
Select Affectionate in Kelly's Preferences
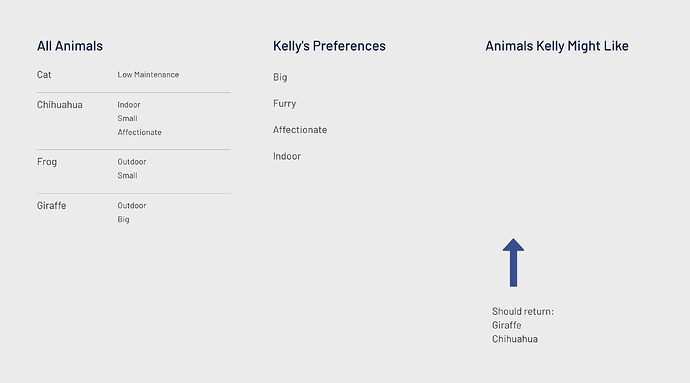pos(300,130)
